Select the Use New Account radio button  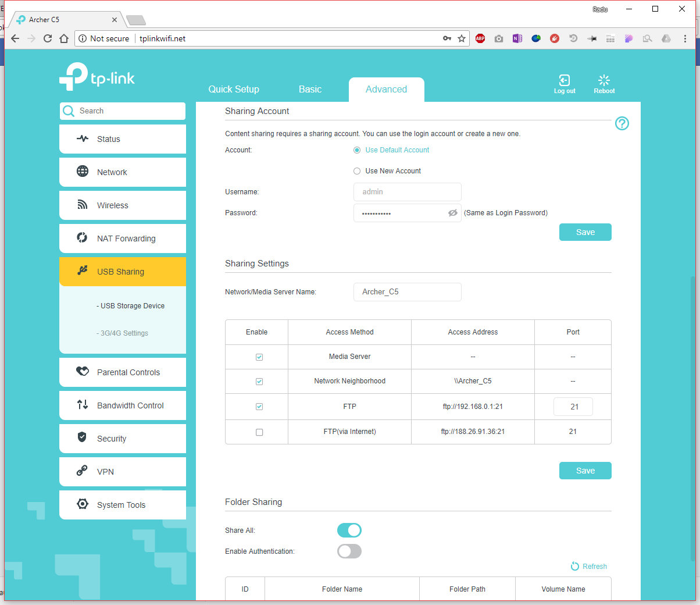click(x=357, y=171)
